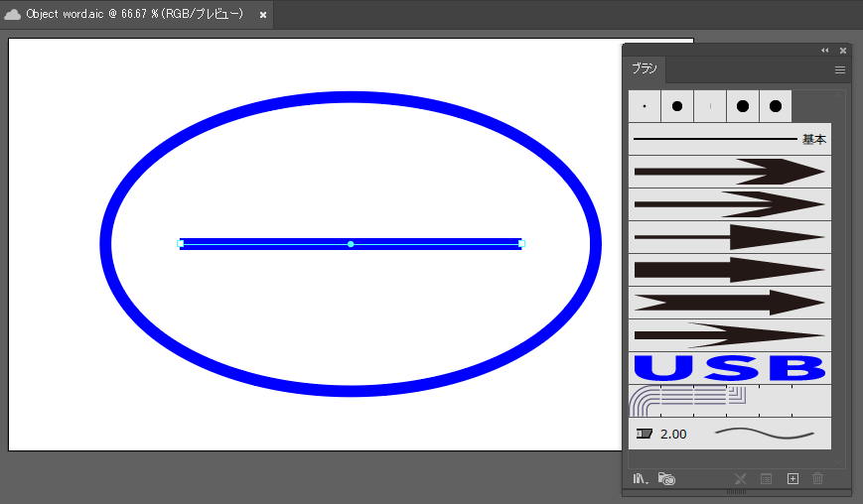863x504 pixels.
Task: Open options of selected object icon
Action: [766, 479]
